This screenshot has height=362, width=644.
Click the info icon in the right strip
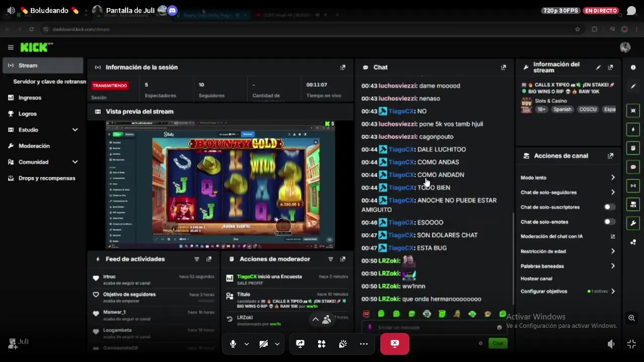coord(633,67)
